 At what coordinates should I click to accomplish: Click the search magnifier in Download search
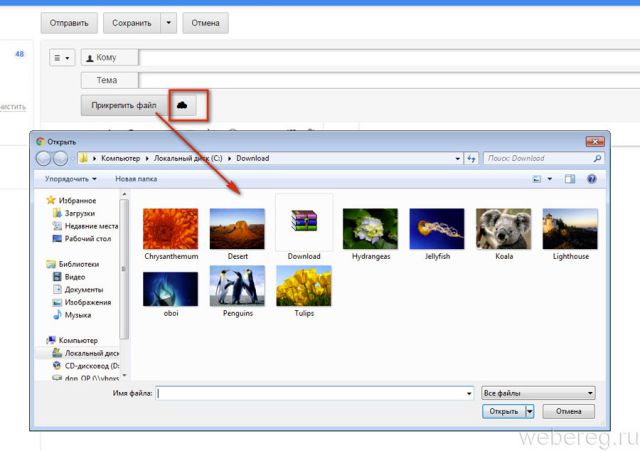tap(597, 158)
